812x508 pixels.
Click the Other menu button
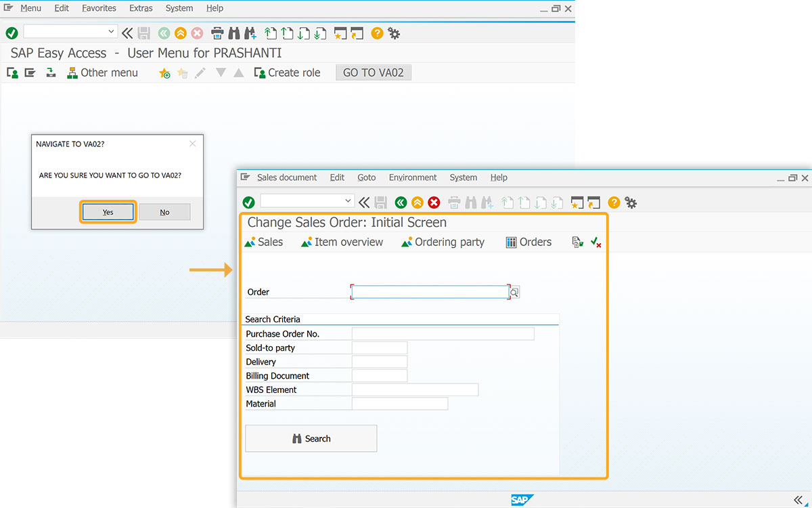point(102,72)
